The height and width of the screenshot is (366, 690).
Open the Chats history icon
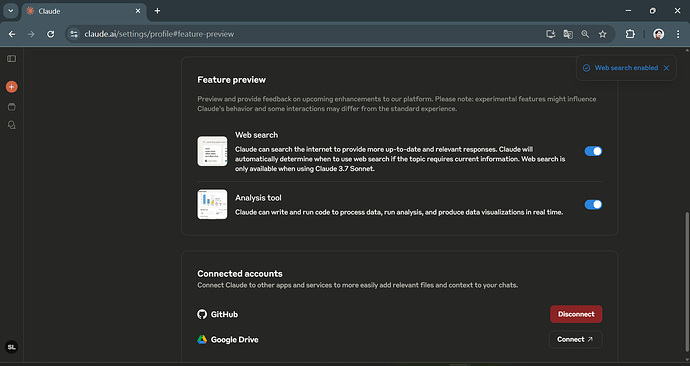pos(11,125)
